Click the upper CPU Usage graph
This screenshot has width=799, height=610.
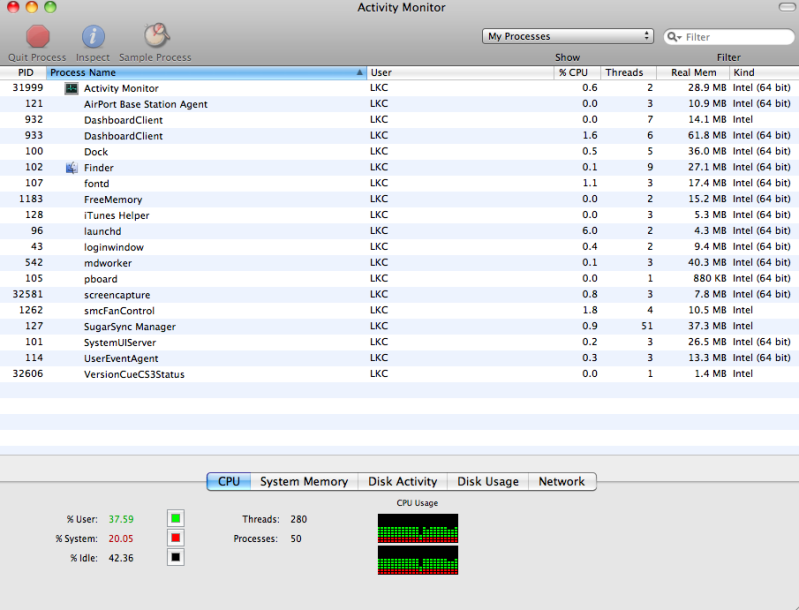click(x=418, y=528)
